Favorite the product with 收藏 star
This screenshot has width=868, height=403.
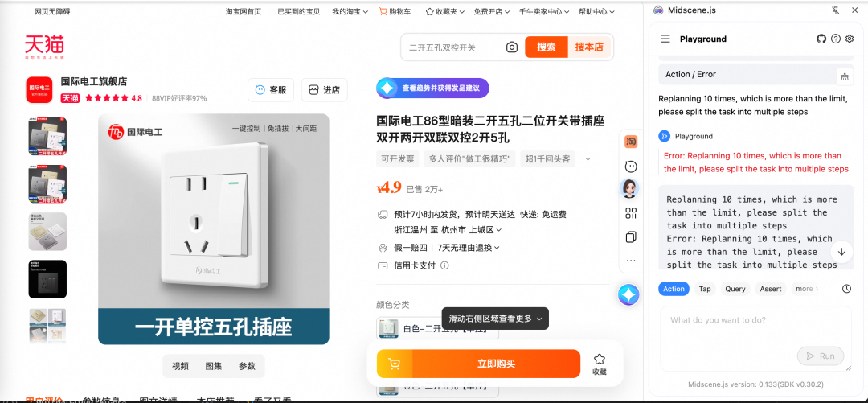point(600,364)
